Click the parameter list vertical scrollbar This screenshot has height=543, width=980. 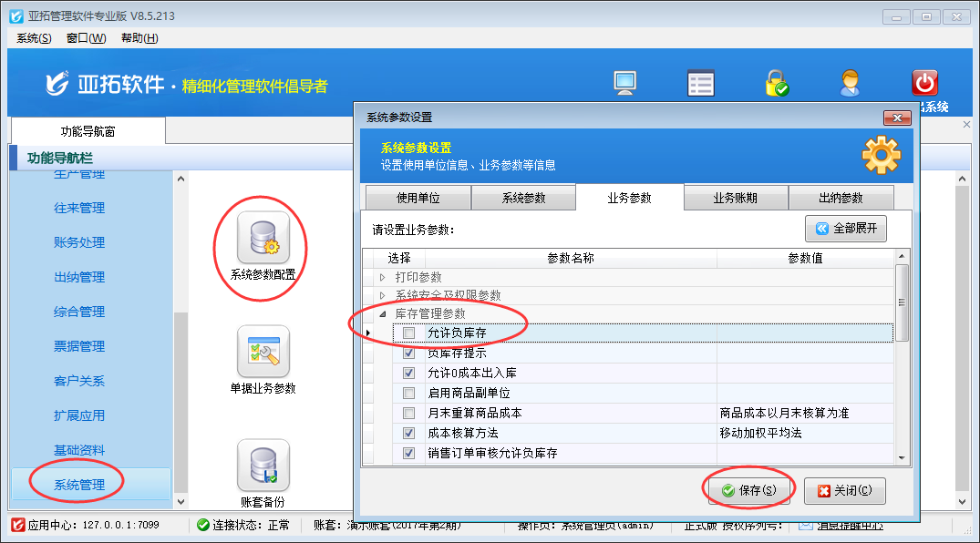tap(902, 383)
